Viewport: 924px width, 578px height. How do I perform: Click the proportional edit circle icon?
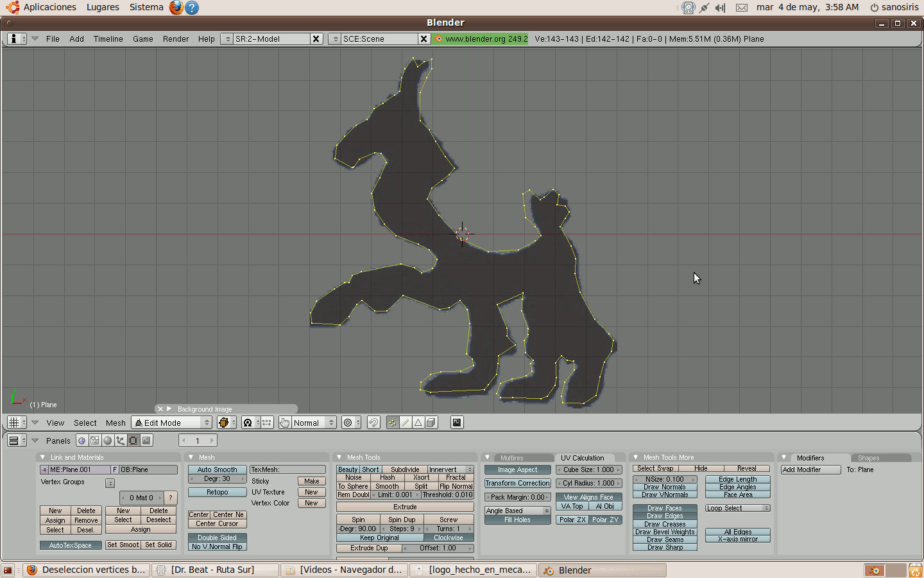(351, 423)
